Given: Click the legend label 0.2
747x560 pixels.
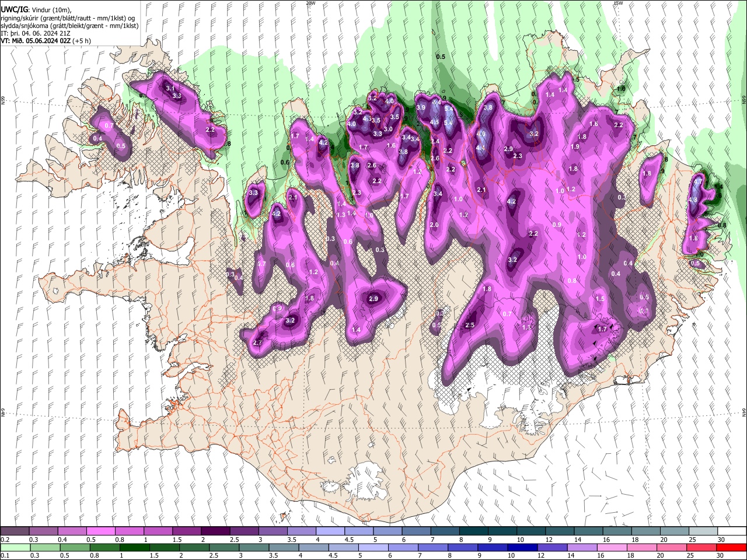Looking at the screenshot, I should point(5,540).
